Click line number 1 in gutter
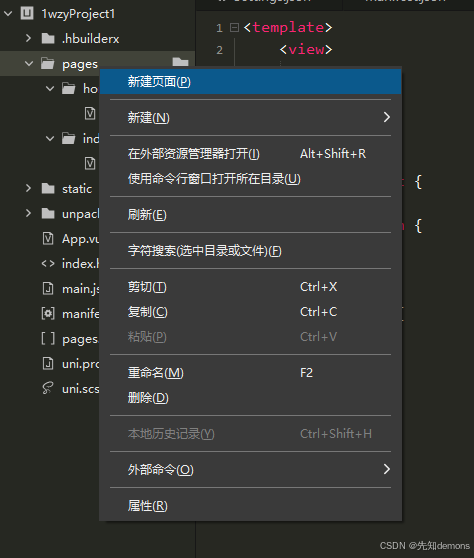This screenshot has width=474, height=558. (x=219, y=28)
